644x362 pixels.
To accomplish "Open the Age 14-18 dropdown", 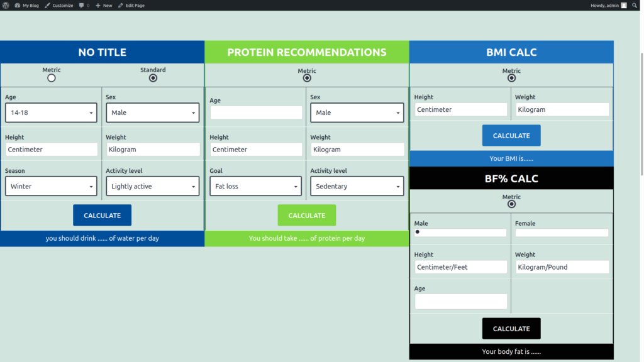I will click(51, 112).
